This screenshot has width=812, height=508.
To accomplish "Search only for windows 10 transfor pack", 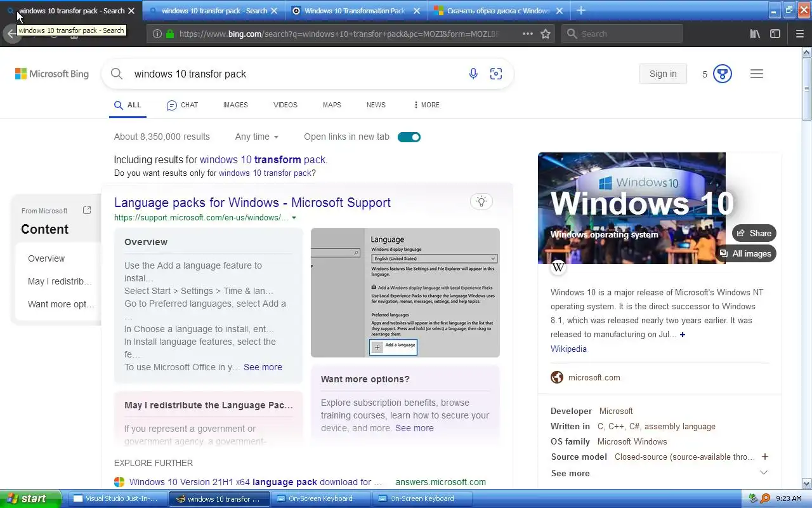I will (265, 173).
